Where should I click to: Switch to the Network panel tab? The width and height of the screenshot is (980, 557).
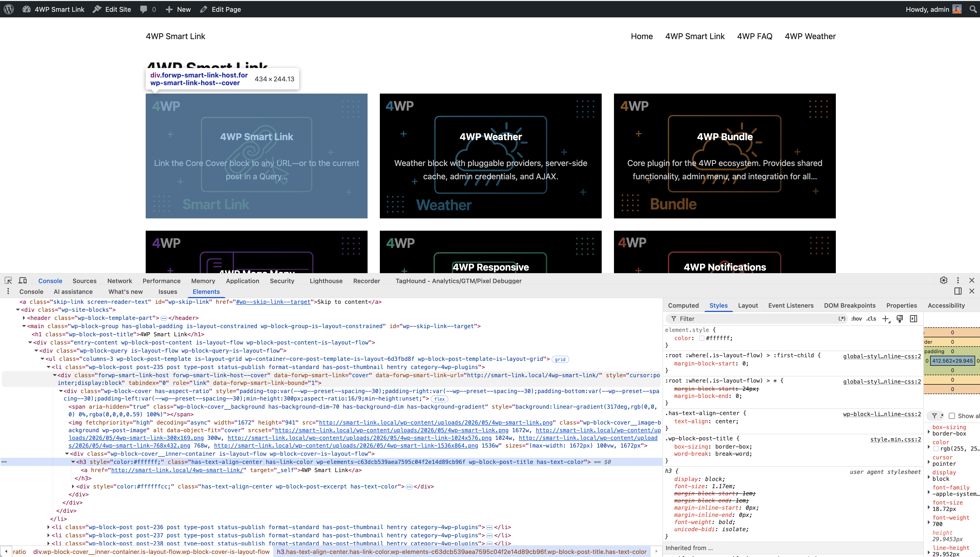point(120,281)
